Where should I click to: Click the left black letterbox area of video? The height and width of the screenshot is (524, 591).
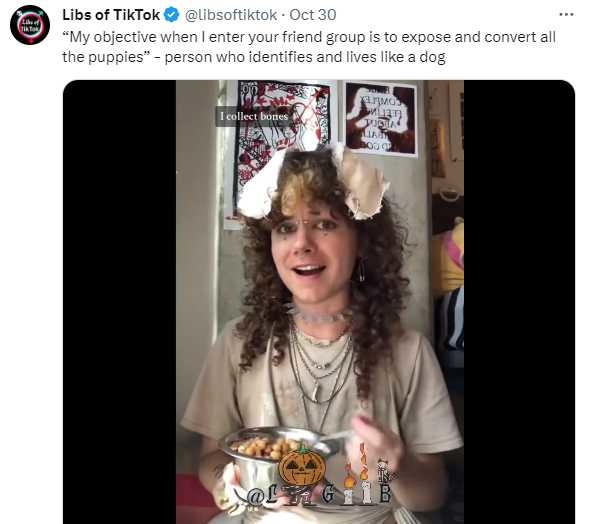coord(119,302)
